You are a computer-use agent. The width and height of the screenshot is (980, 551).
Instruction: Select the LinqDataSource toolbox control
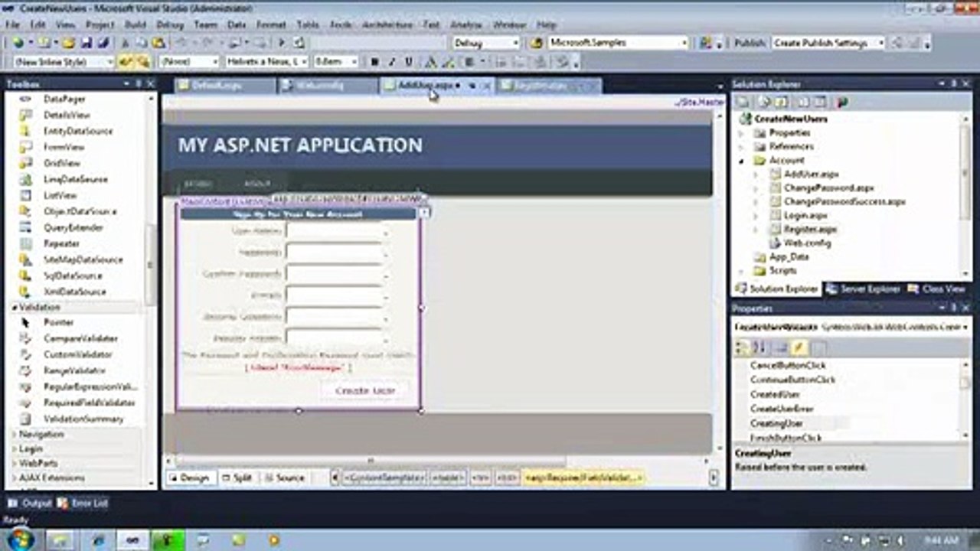tap(76, 179)
